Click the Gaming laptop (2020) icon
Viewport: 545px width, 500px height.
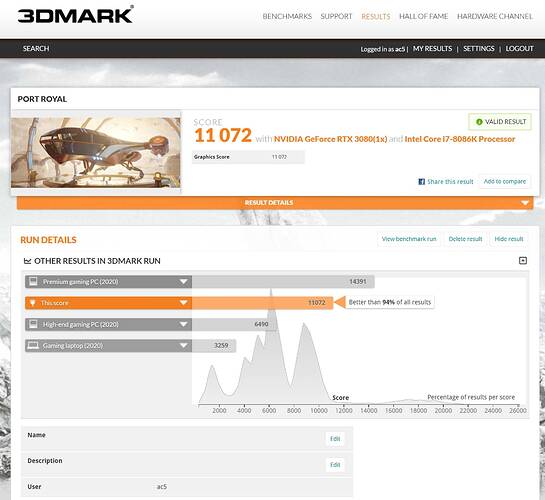[x=33, y=345]
